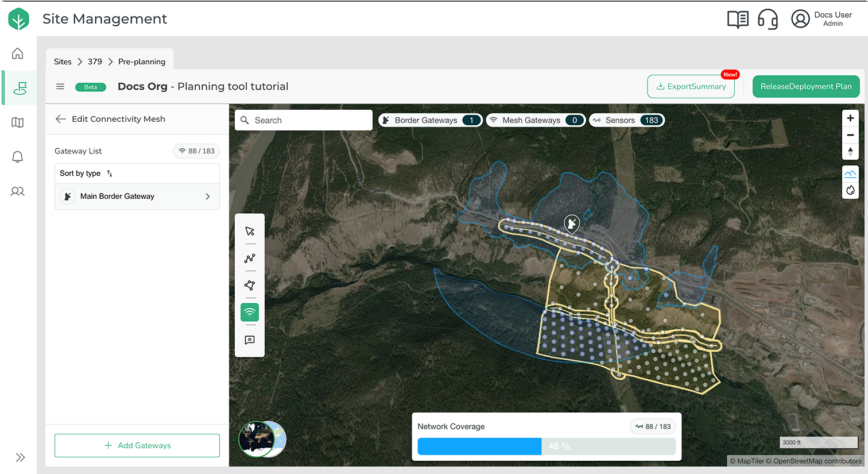
Task: Click the Release Deployment Plan button
Action: tap(806, 87)
